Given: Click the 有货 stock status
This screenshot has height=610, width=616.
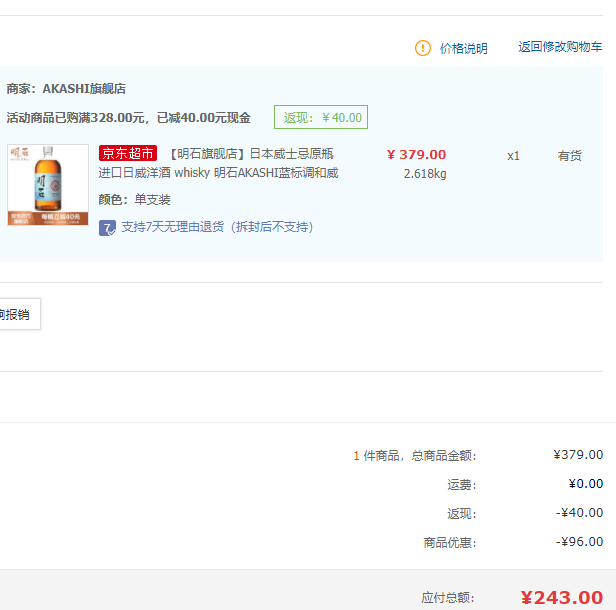Looking at the screenshot, I should click(x=570, y=156).
